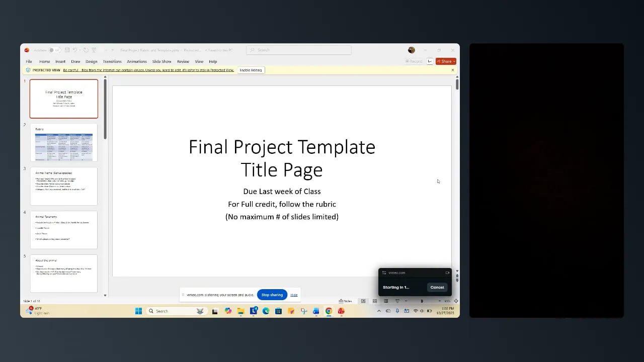Adjust the zoom slider in the status bar
This screenshot has height=362, width=644.
422,301
